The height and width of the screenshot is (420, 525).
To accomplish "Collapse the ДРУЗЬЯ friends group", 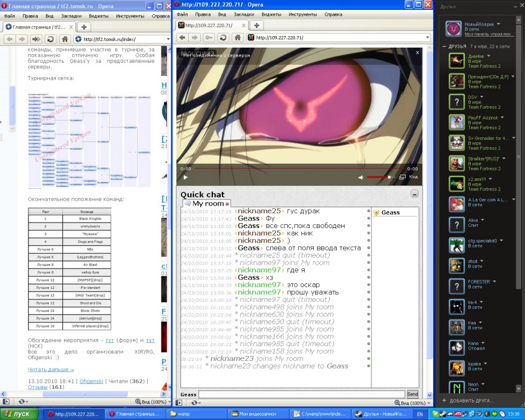I will 444,46.
